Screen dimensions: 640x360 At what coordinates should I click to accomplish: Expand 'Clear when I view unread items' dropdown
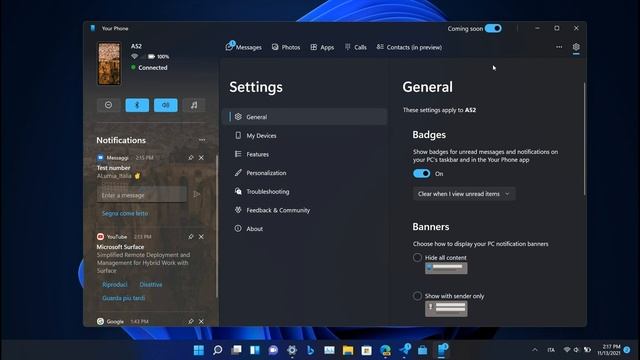[x=464, y=194]
